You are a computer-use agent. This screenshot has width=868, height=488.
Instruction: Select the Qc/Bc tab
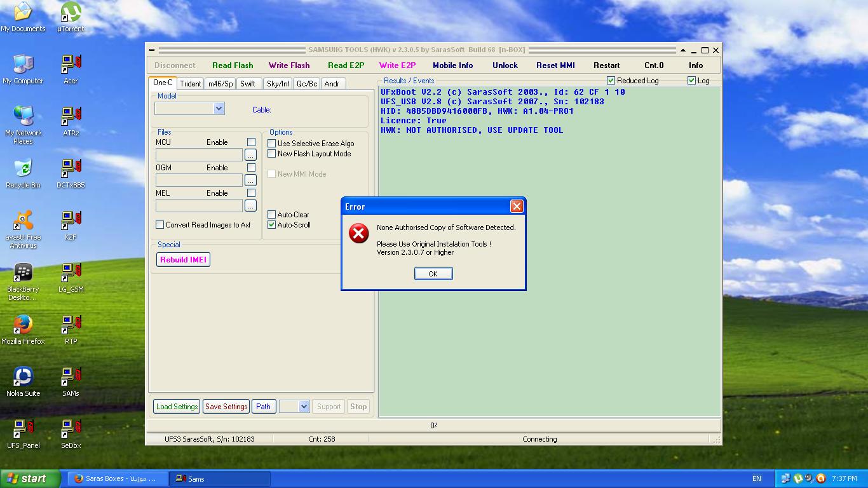pos(307,84)
